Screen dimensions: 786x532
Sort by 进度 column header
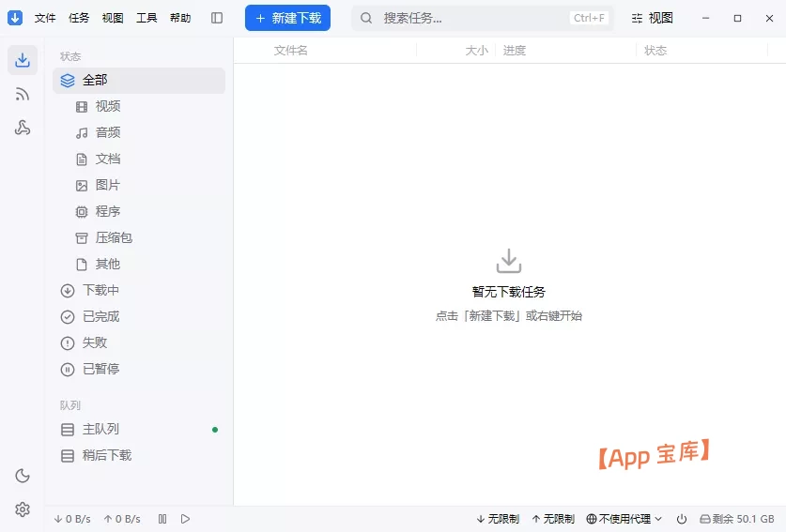tap(515, 51)
